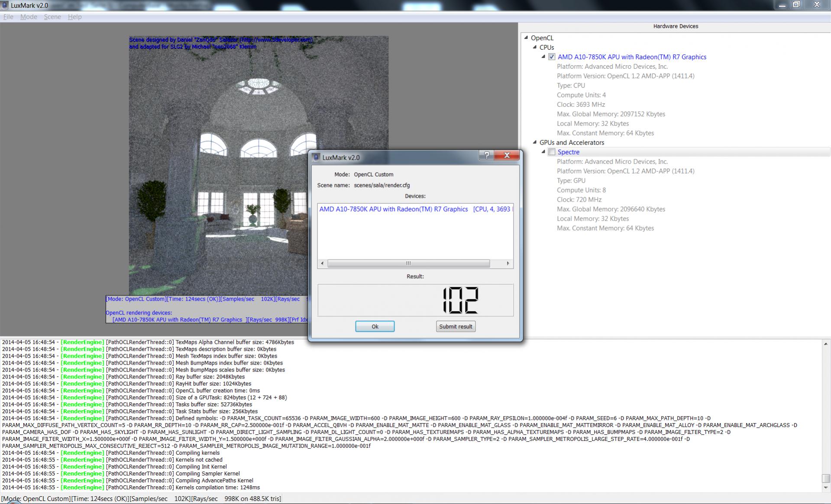Select the Spectre device name
Image resolution: width=831 pixels, height=504 pixels.
coord(568,152)
